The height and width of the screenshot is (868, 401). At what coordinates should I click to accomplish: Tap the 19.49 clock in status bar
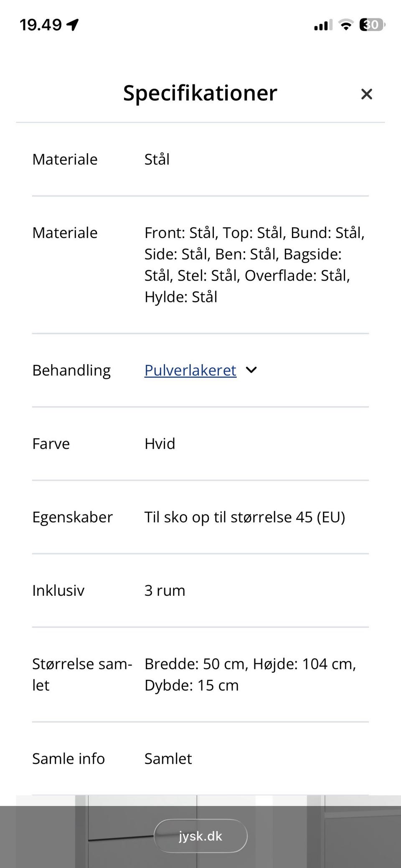41,25
